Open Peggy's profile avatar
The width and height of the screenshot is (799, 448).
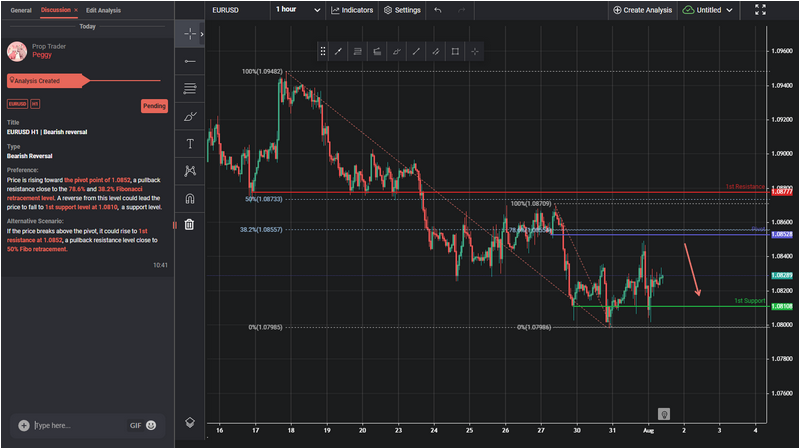pyautogui.click(x=17, y=51)
